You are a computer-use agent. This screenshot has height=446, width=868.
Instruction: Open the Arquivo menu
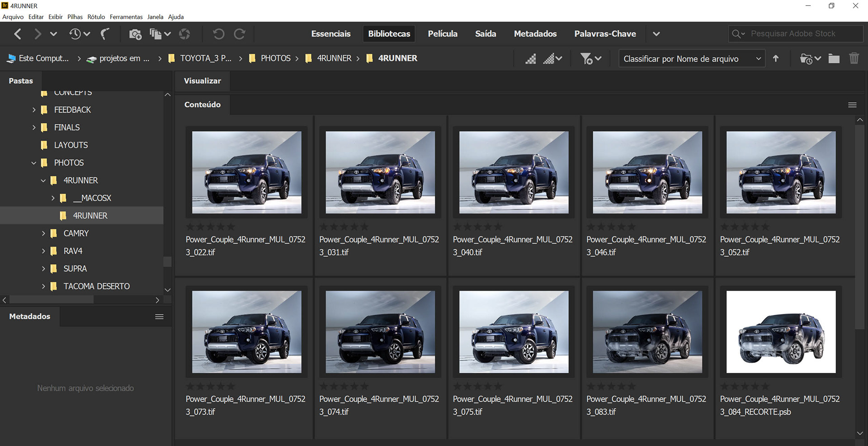tap(13, 17)
